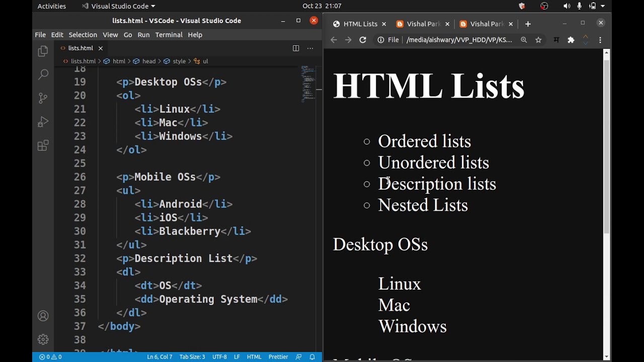Open the Run menu

[x=143, y=35]
